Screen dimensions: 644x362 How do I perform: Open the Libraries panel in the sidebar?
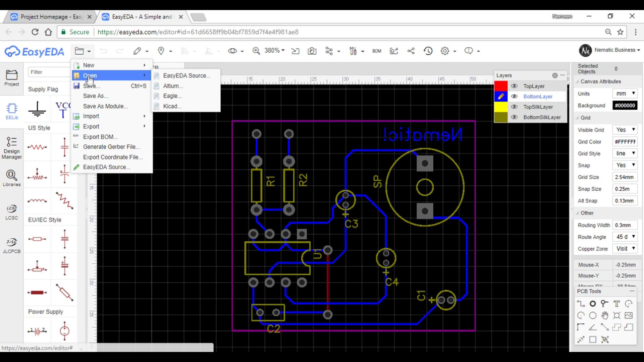12,178
